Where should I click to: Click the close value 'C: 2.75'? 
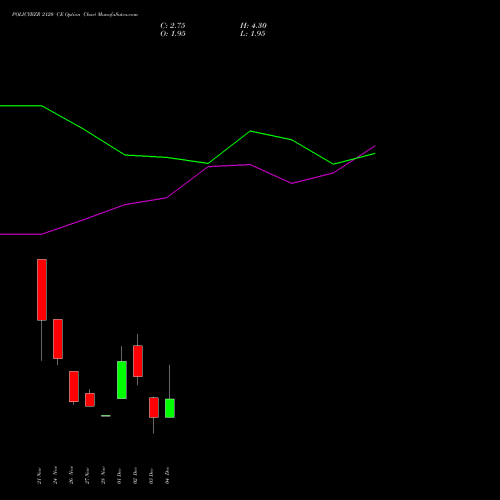point(173,26)
